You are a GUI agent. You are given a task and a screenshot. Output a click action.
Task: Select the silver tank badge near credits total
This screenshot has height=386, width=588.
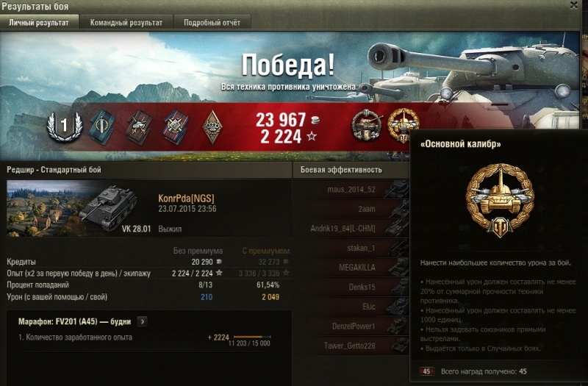366,125
